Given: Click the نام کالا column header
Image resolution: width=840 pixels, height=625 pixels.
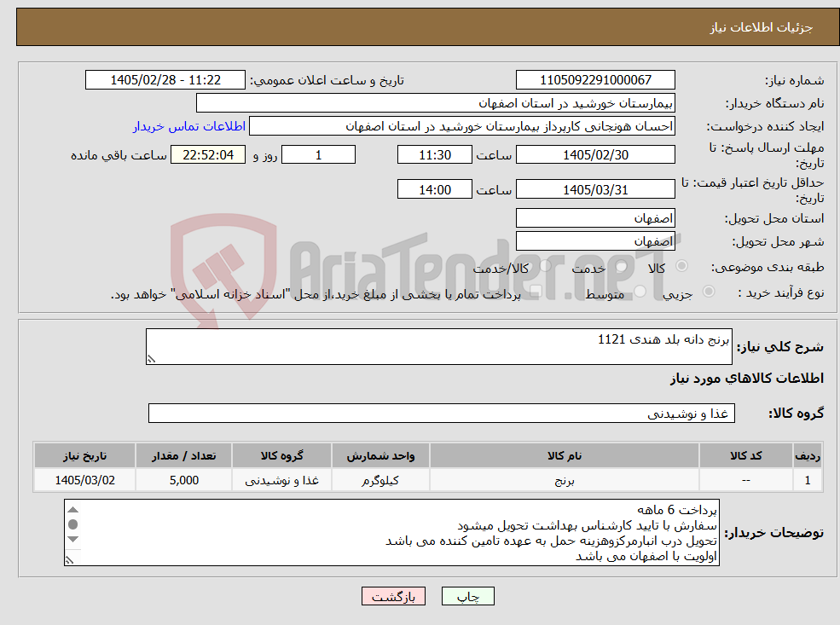Looking at the screenshot, I should pyautogui.click(x=564, y=456).
